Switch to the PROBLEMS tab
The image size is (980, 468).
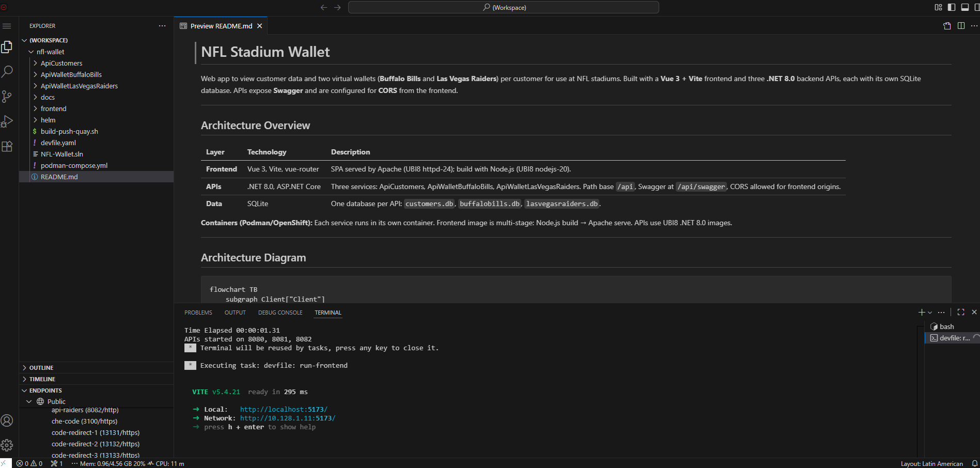pyautogui.click(x=198, y=313)
